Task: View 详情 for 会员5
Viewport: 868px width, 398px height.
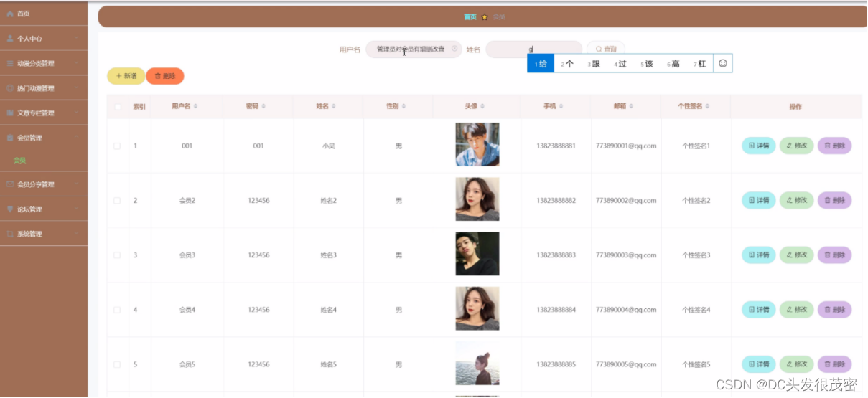Action: pos(759,364)
